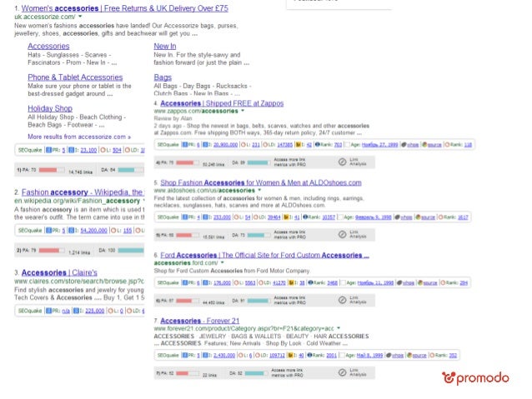The image size is (532, 399).
Task: Click Age date link in Zappos SEOquake bar
Action: pyautogui.click(x=380, y=145)
